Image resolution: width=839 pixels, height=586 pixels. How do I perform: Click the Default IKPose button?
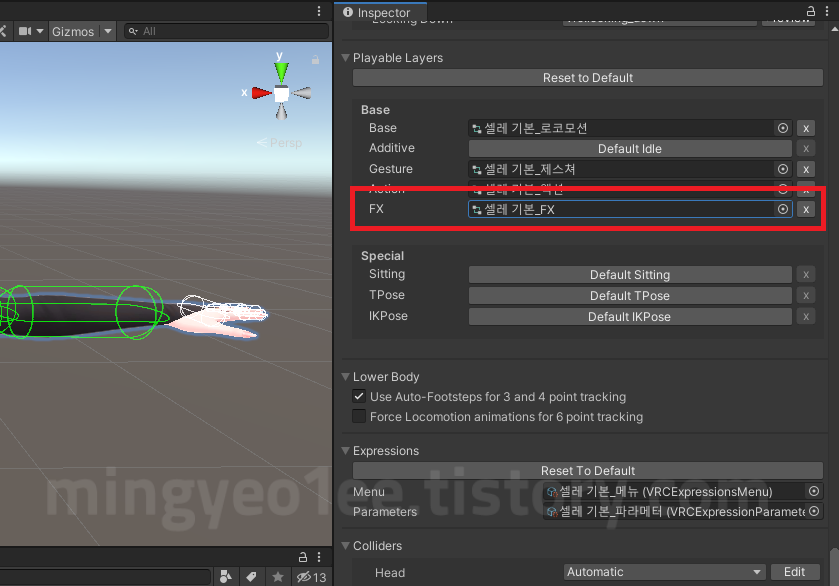[x=630, y=316]
